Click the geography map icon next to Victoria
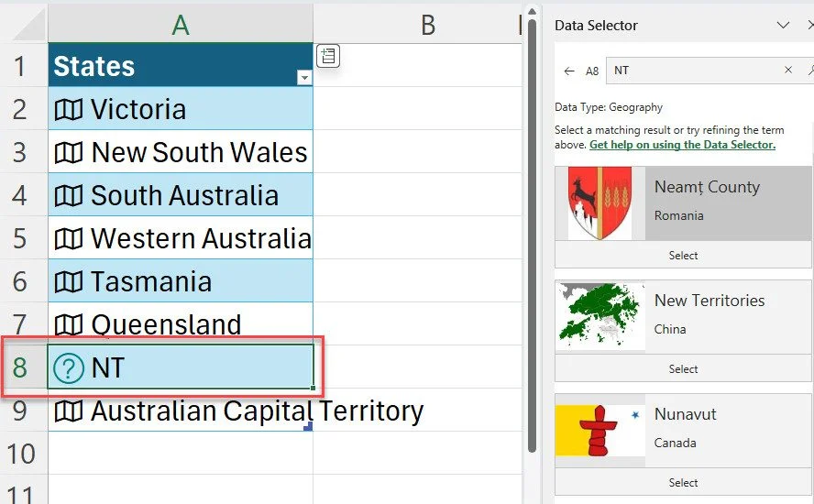Viewport: 814px width, 504px height. click(69, 110)
